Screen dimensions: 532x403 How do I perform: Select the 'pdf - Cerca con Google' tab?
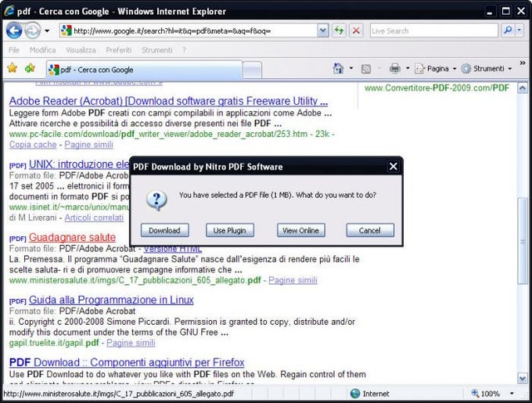[x=144, y=70]
